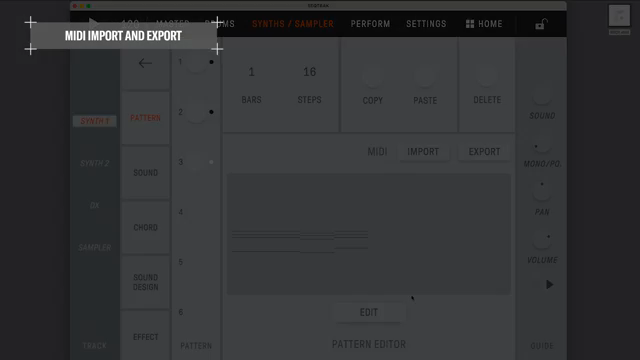Switch to the DRUMS tab

coord(220,24)
